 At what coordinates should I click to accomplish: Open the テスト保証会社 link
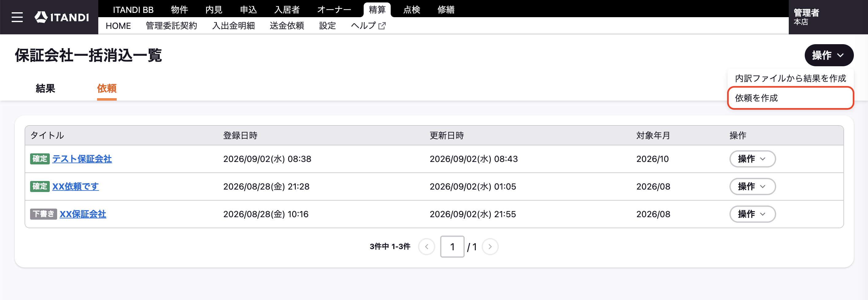pos(82,159)
